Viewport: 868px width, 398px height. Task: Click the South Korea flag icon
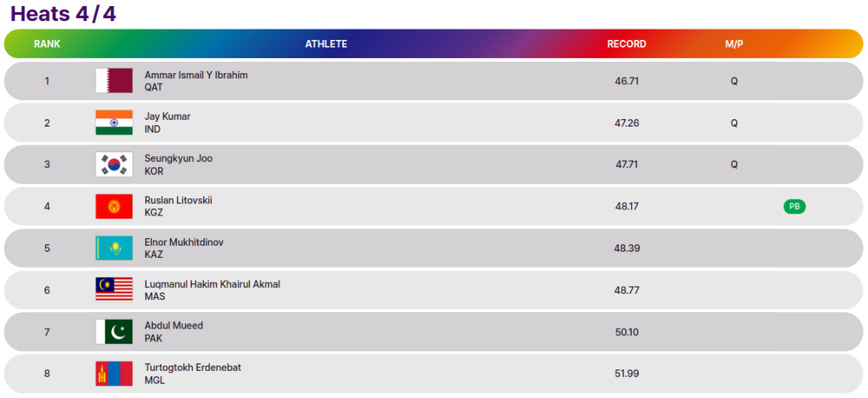click(x=114, y=164)
